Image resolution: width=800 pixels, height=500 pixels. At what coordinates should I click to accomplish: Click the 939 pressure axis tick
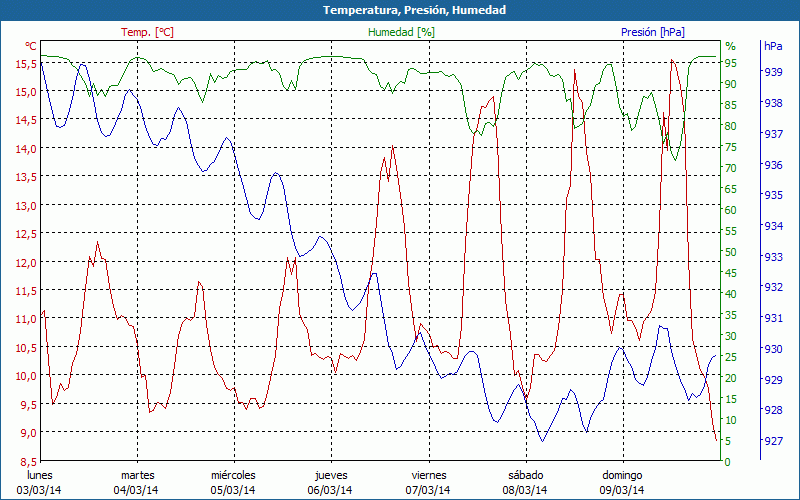coord(773,72)
